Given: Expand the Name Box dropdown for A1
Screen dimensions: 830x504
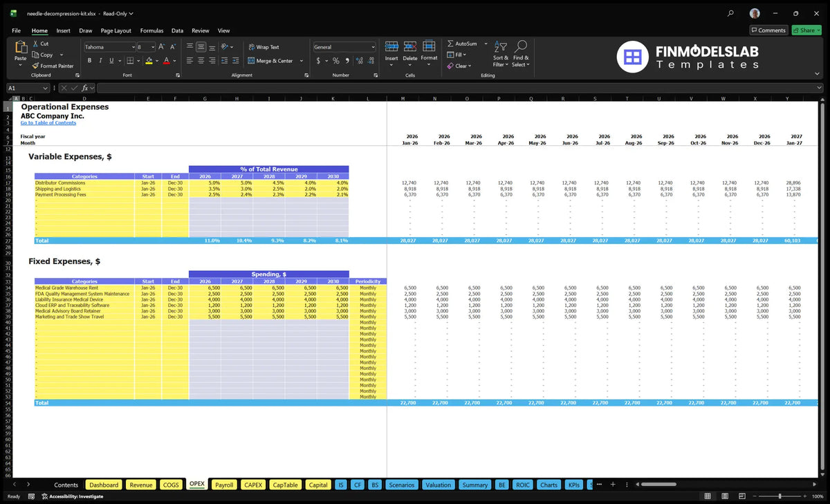Looking at the screenshot, I should [46, 88].
